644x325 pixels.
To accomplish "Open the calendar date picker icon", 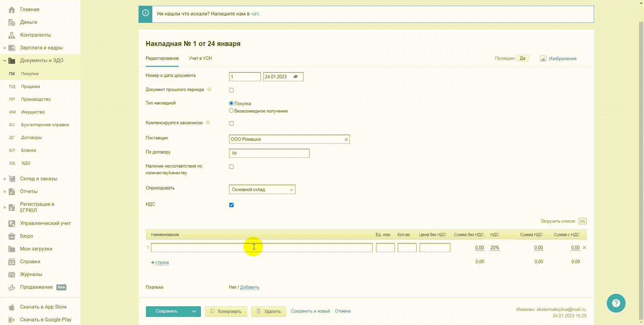I will pyautogui.click(x=296, y=77).
